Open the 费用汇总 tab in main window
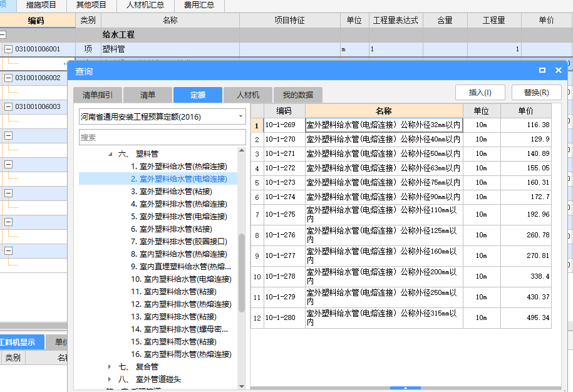Screen dimensions: 573x392 [199, 5]
